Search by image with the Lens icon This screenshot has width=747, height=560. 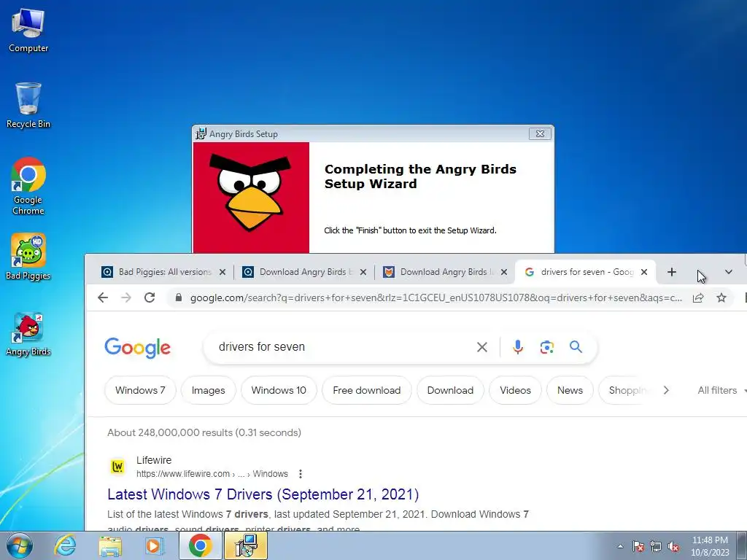click(547, 347)
